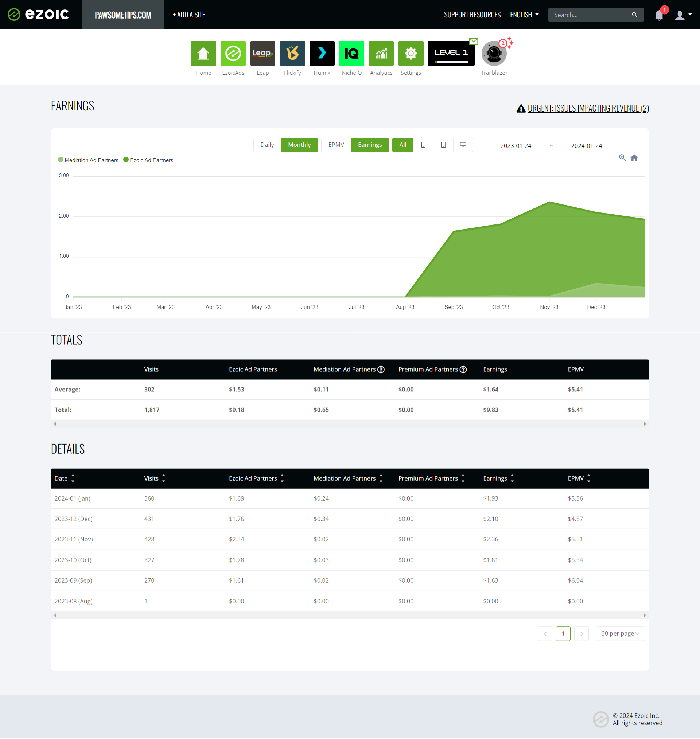This screenshot has width=700, height=739.
Task: Select the 2023-11 (Nov) row
Action: 350,539
